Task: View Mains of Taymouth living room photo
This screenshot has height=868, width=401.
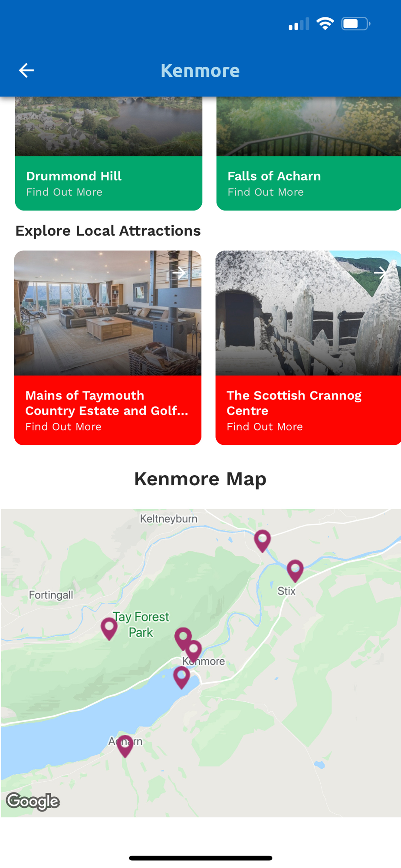Action: click(108, 313)
